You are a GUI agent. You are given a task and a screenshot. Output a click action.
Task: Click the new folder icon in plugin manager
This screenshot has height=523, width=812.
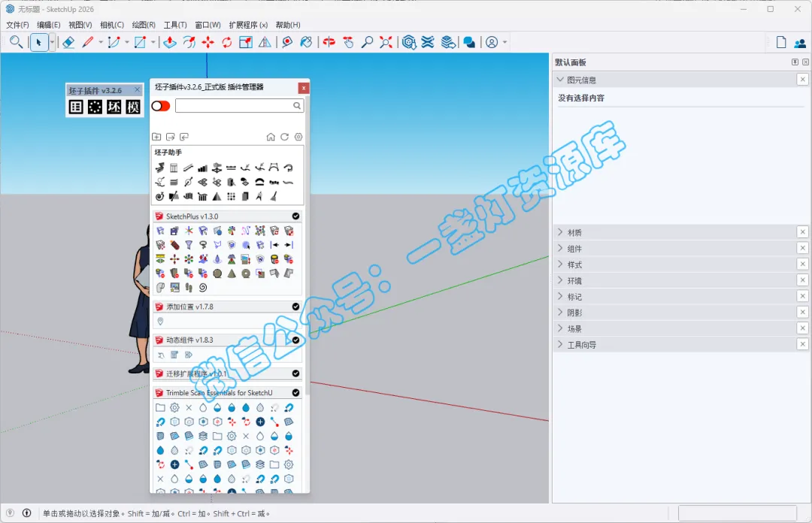tap(156, 137)
